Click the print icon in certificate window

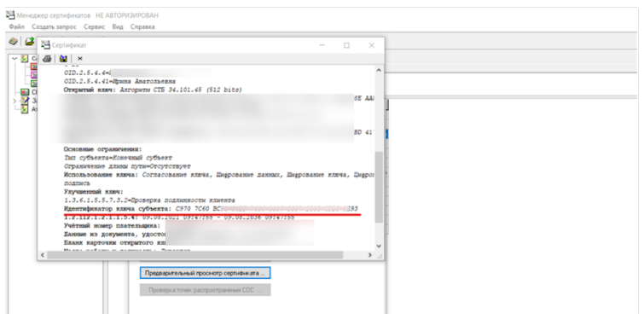47,58
